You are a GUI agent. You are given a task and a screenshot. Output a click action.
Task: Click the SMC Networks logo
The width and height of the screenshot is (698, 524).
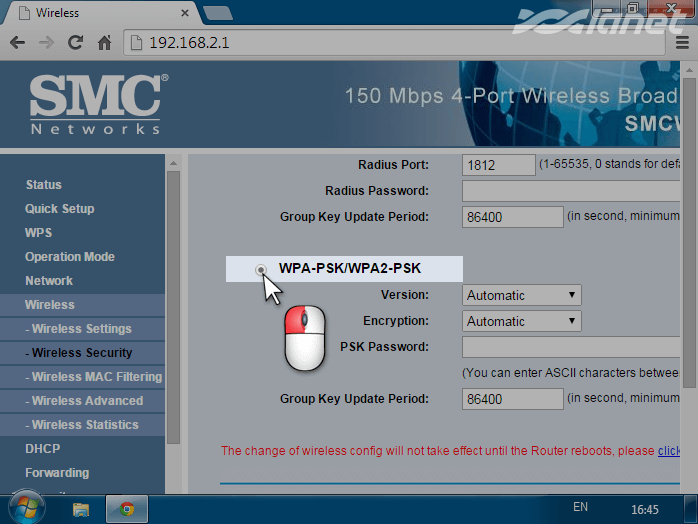pyautogui.click(x=99, y=104)
